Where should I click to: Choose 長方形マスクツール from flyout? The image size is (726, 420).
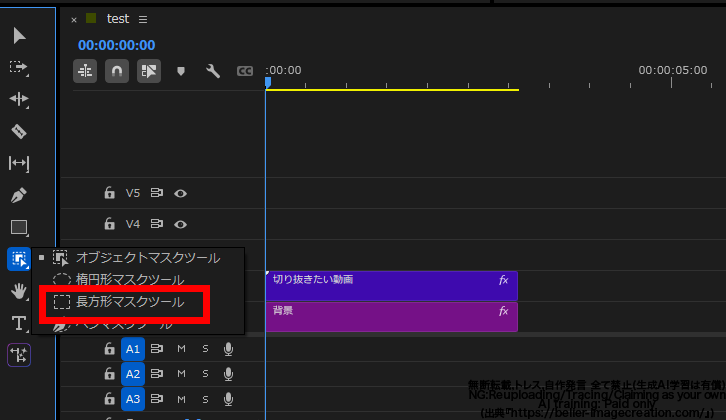click(137, 302)
